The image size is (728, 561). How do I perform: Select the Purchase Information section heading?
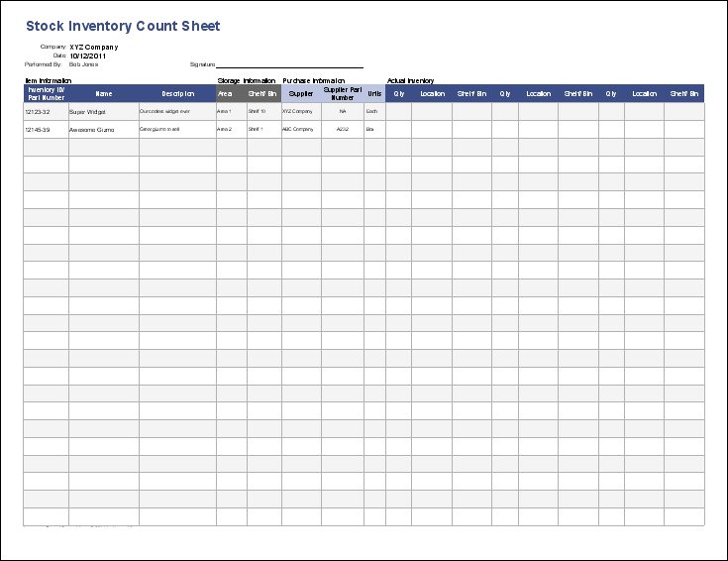(314, 81)
